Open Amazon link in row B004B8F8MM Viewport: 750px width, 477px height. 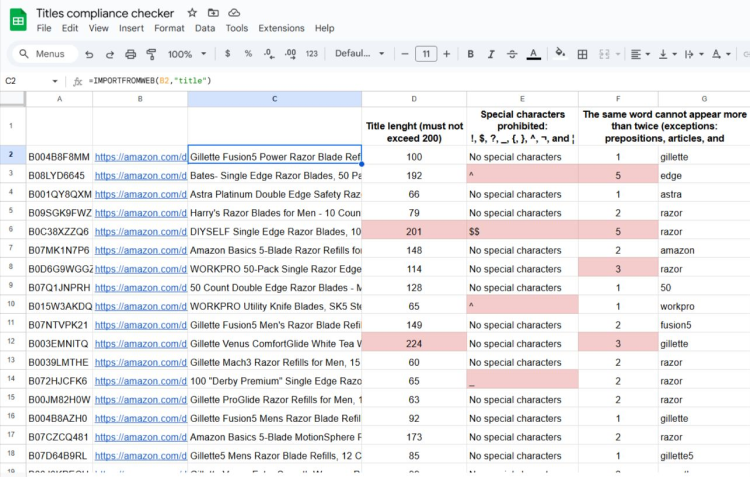coord(140,157)
